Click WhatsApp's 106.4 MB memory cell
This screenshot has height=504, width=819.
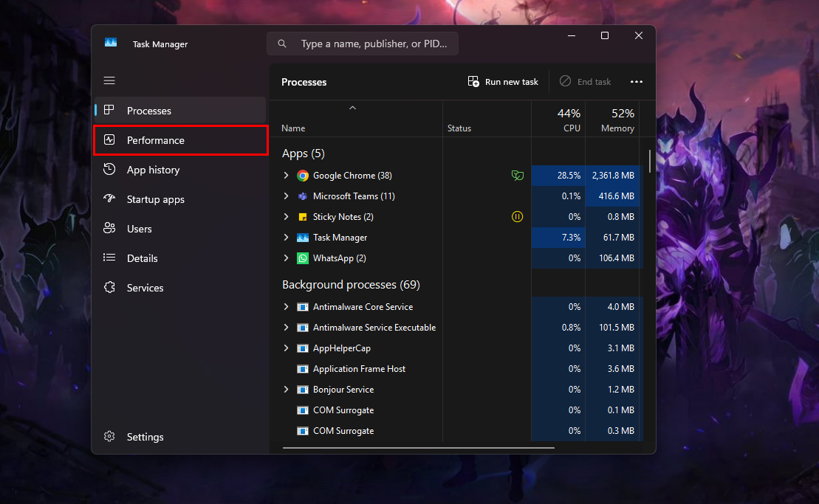pyautogui.click(x=612, y=258)
